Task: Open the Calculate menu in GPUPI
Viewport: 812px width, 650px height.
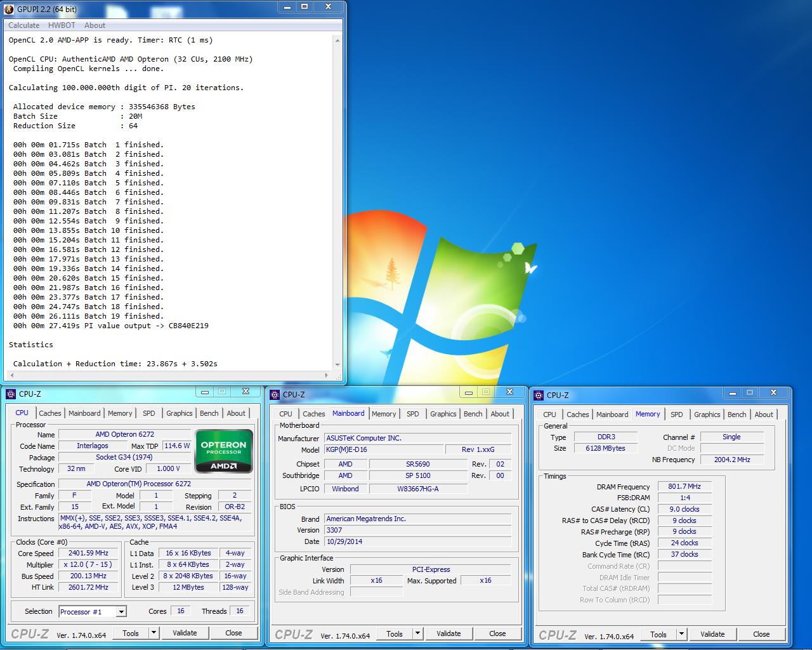Action: [24, 25]
